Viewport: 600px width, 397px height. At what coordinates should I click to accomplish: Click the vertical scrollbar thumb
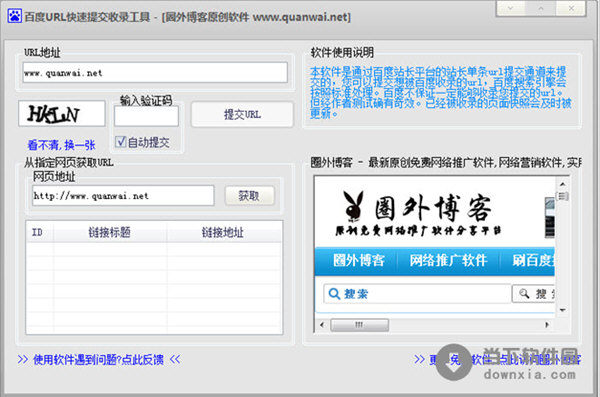tap(563, 196)
